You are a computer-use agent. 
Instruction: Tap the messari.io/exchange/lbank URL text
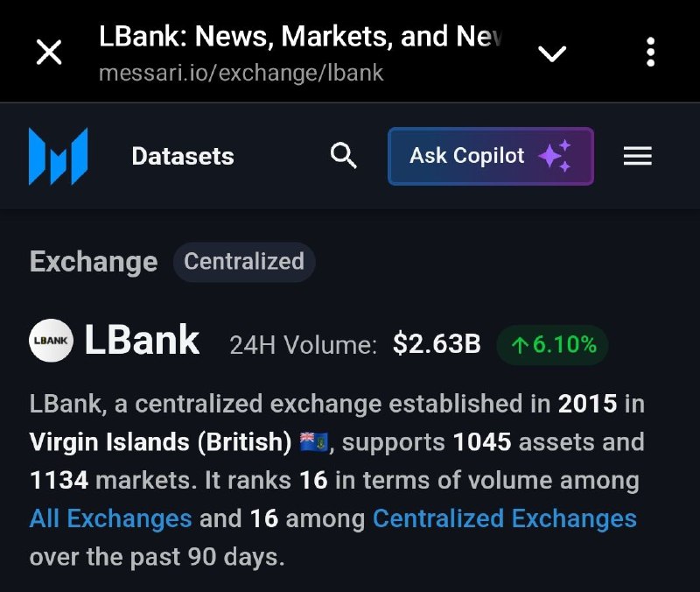(241, 73)
